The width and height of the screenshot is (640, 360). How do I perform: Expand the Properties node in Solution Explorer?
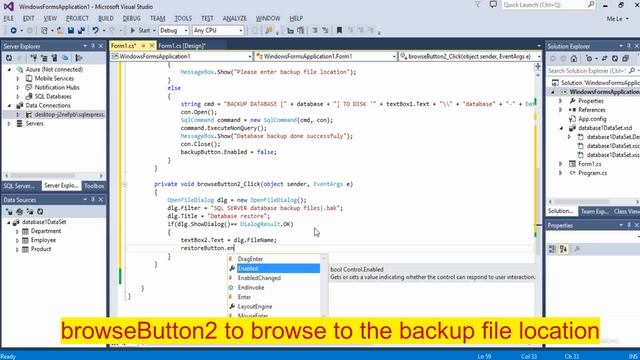pyautogui.click(x=561, y=101)
